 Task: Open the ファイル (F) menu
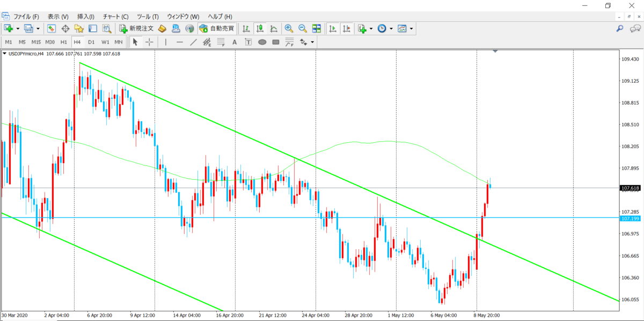(x=26, y=17)
